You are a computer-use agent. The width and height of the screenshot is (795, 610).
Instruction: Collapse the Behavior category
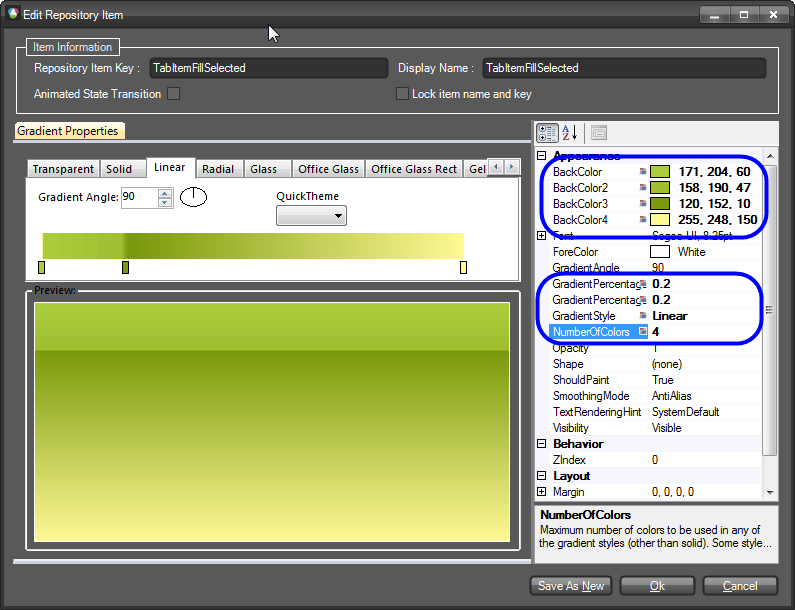click(x=541, y=444)
